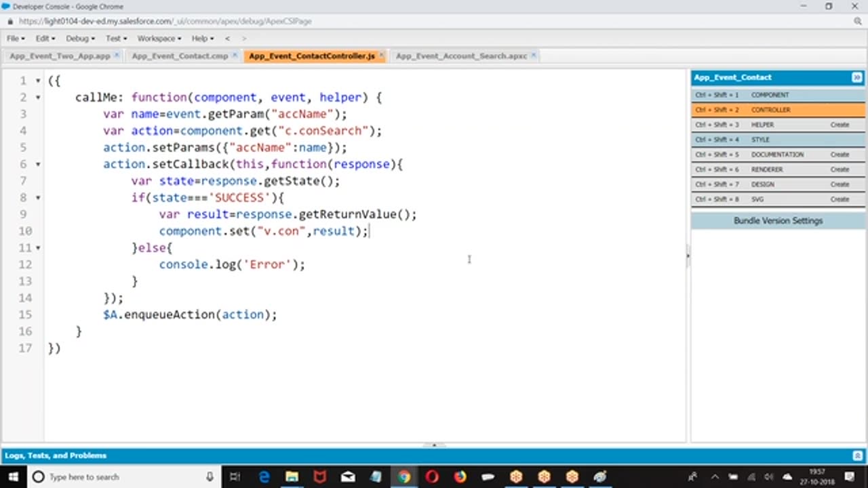Open the Edit menu
Screen dimensions: 868x488
pos(45,39)
